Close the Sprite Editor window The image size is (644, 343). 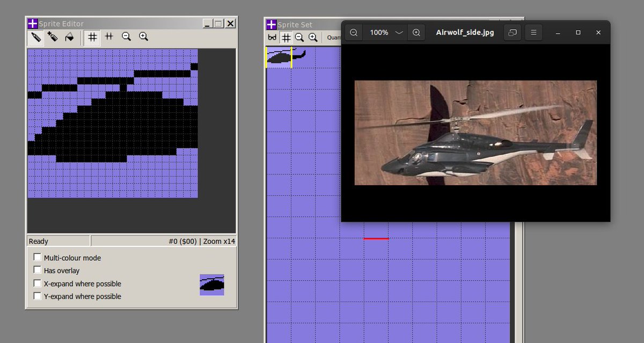tap(230, 24)
